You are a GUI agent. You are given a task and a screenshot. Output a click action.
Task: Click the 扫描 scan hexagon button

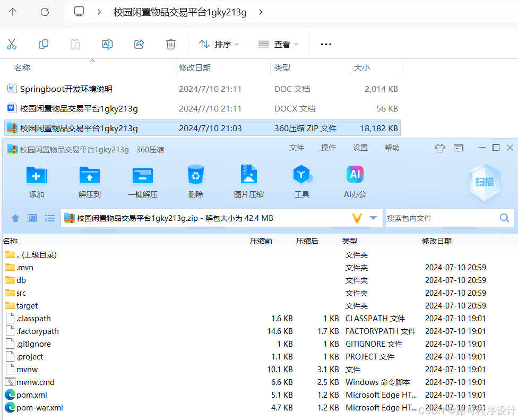485,182
